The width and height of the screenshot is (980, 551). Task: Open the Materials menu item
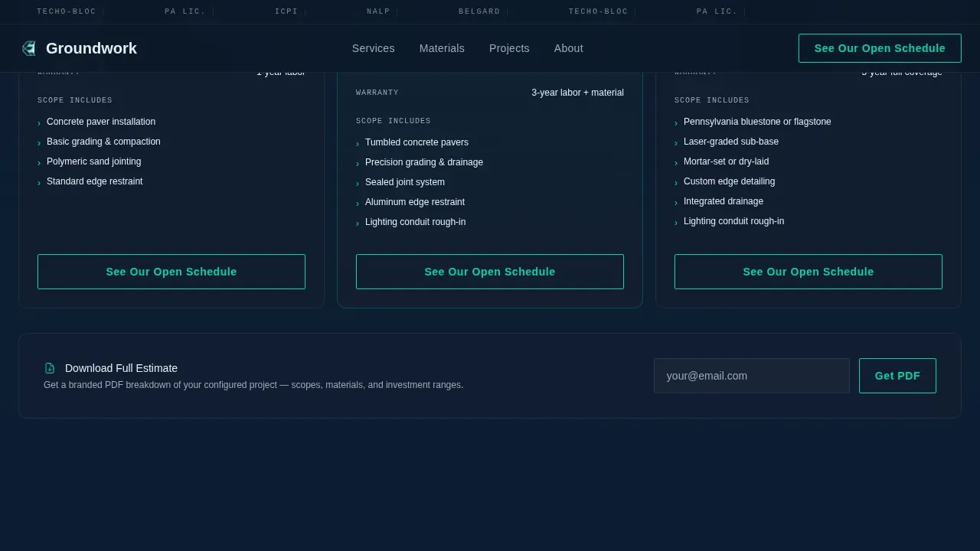coord(442,48)
